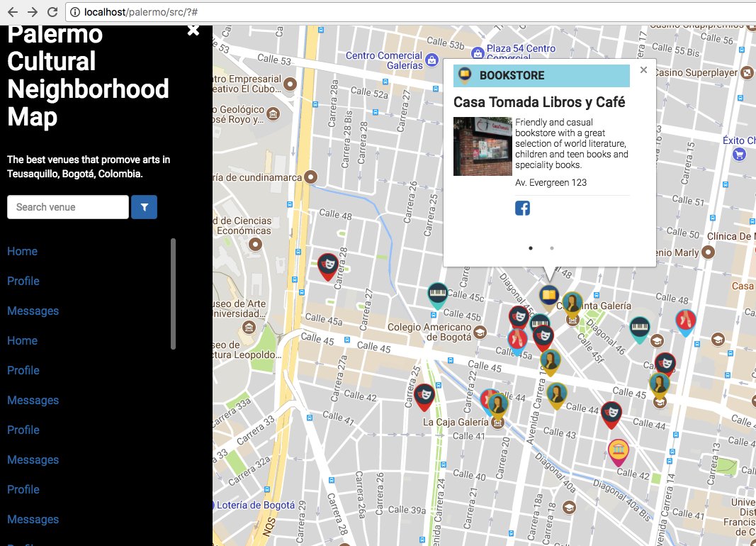Select the theater marker on Calle 44
The width and height of the screenshot is (756, 546).
click(611, 415)
